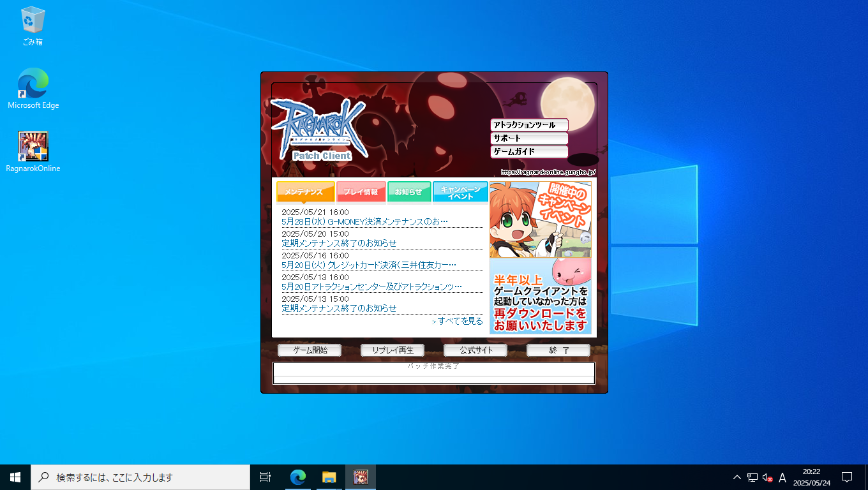Open the Windows Start menu

[x=15, y=477]
